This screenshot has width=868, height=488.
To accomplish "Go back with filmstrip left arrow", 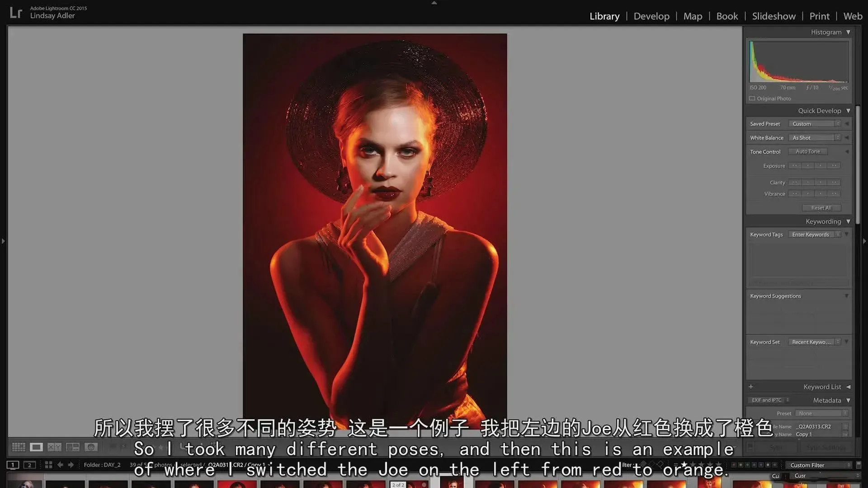I will point(60,465).
